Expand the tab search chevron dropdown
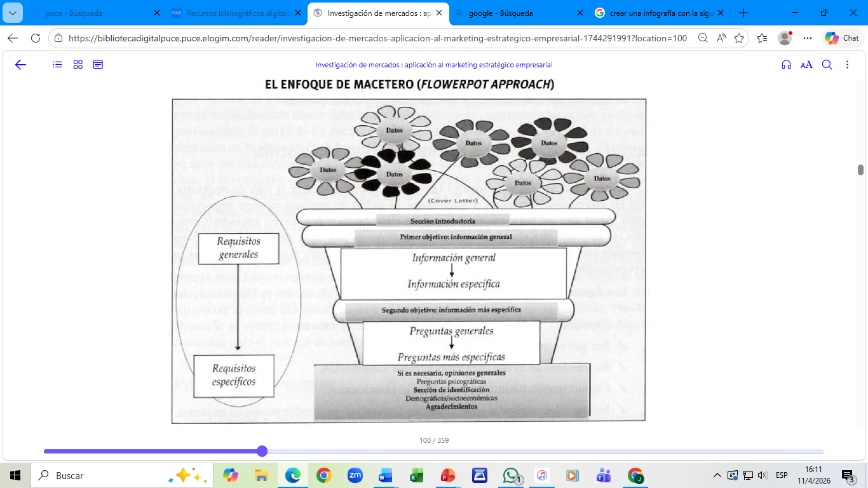This screenshot has height=488, width=868. [13, 13]
